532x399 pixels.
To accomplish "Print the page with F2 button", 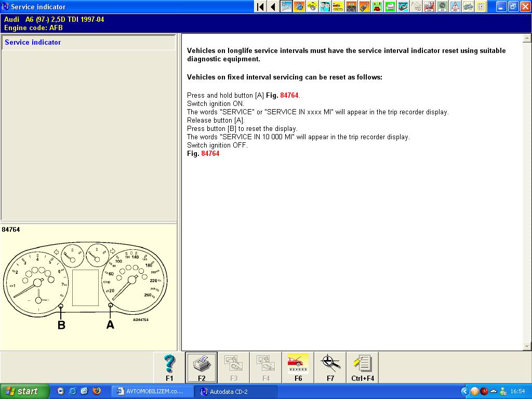I will point(202,368).
